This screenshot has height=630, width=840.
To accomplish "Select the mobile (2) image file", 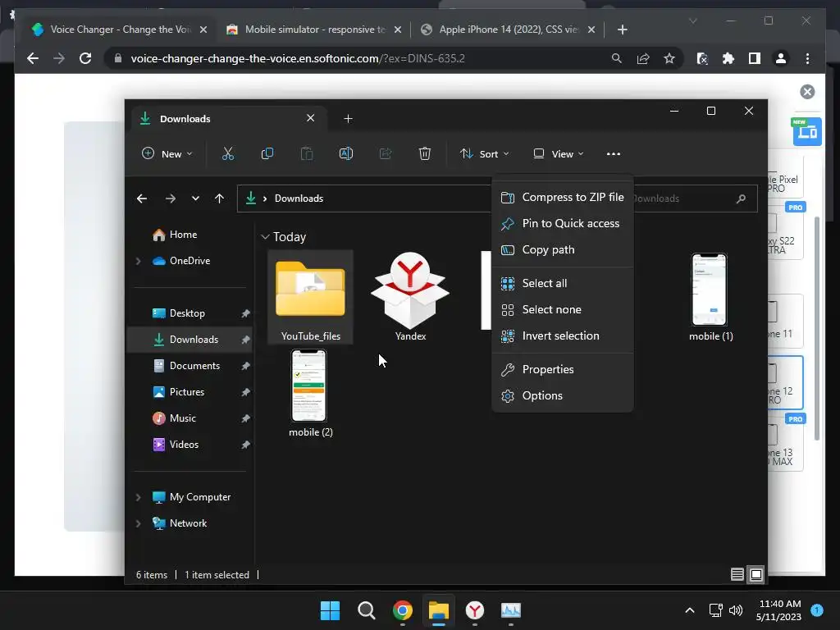I will coord(310,393).
